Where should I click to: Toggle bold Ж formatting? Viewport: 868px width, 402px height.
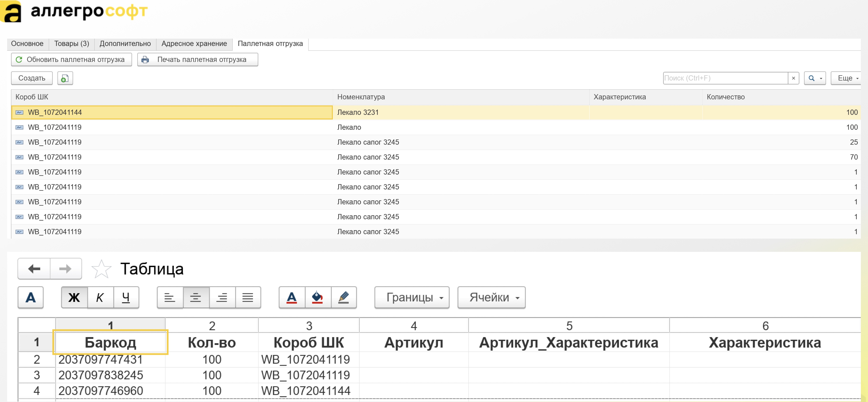74,298
